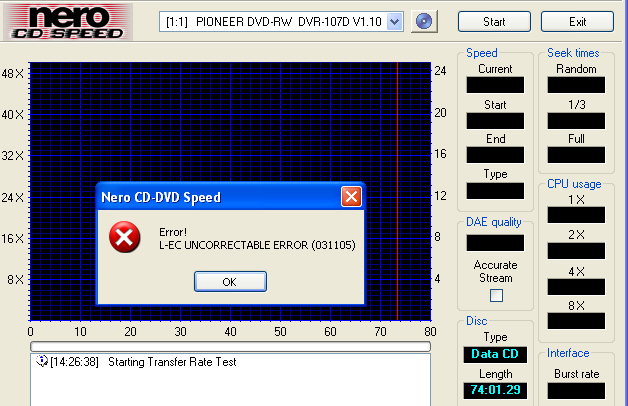Click the Exit button
The width and height of the screenshot is (628, 406).
(577, 22)
